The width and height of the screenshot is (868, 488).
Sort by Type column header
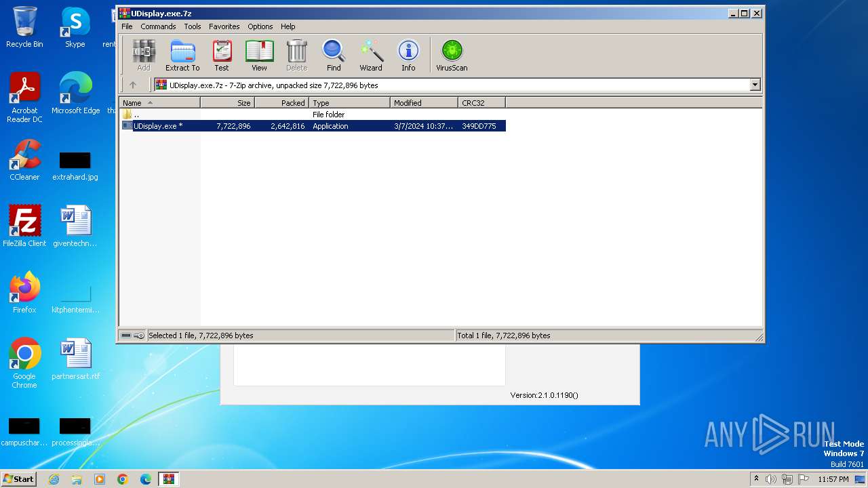pyautogui.click(x=349, y=102)
